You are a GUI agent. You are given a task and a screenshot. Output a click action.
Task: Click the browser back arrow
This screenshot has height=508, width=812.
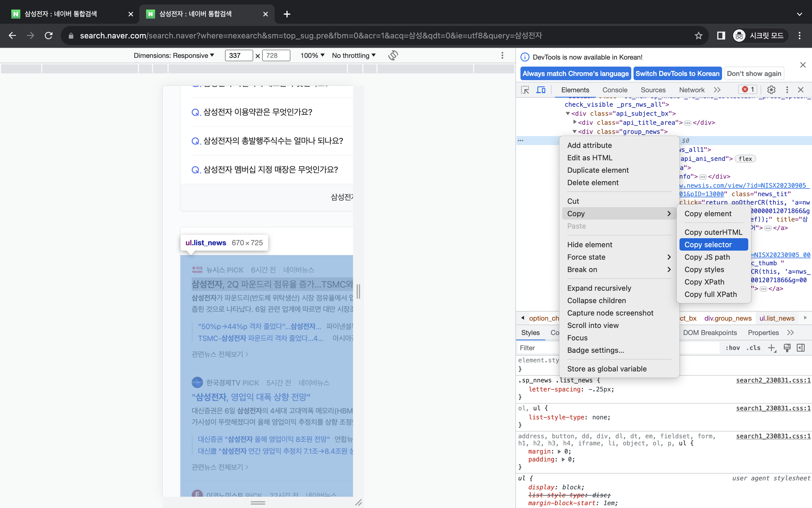pyautogui.click(x=12, y=36)
